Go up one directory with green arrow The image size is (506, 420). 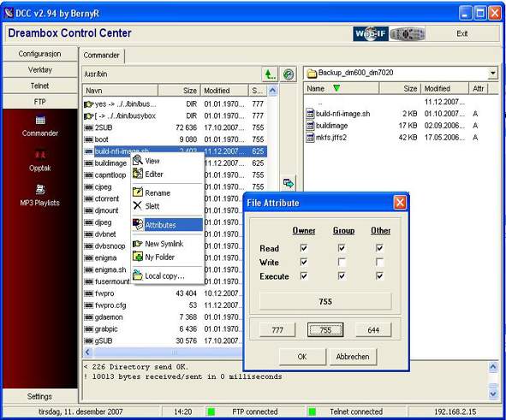(270, 74)
